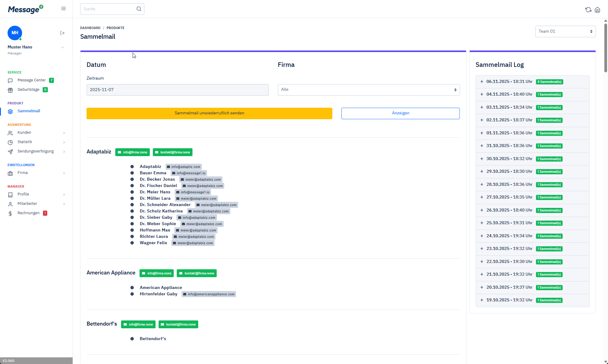Open Message Center from sidebar

(31, 80)
